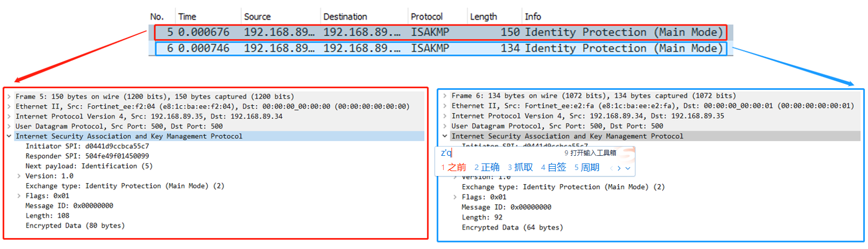Expand Flags: 0x01 in Frame 5 pane
The image size is (868, 249).
coord(19,196)
